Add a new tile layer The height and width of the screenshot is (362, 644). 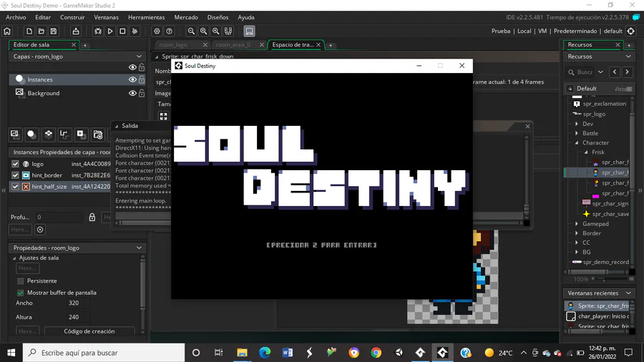coord(49,134)
